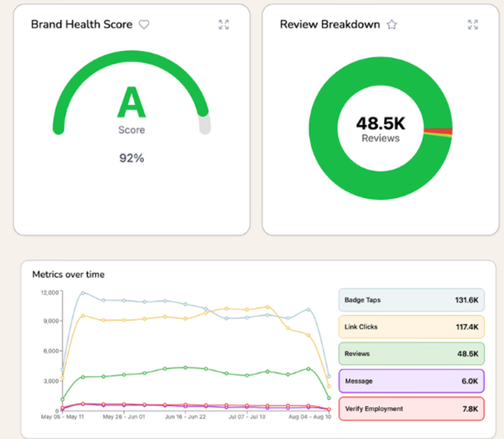The image size is (504, 439).
Task: Click the 92% score value
Action: pyautogui.click(x=132, y=158)
